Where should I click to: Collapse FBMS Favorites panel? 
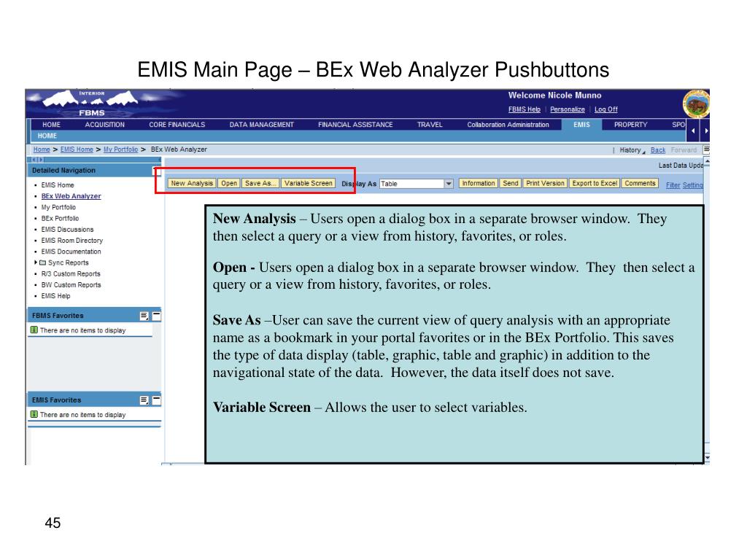[x=156, y=315]
